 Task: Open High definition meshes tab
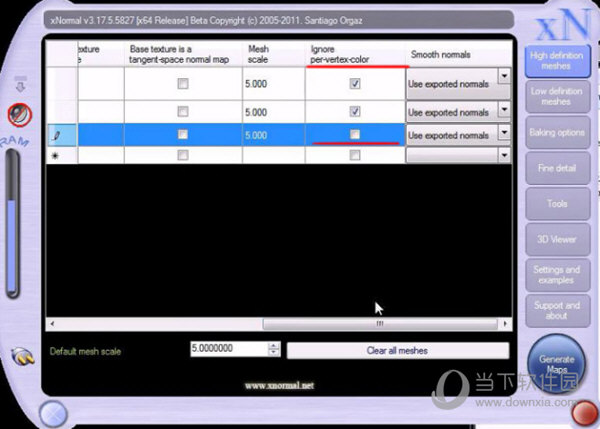click(x=557, y=61)
